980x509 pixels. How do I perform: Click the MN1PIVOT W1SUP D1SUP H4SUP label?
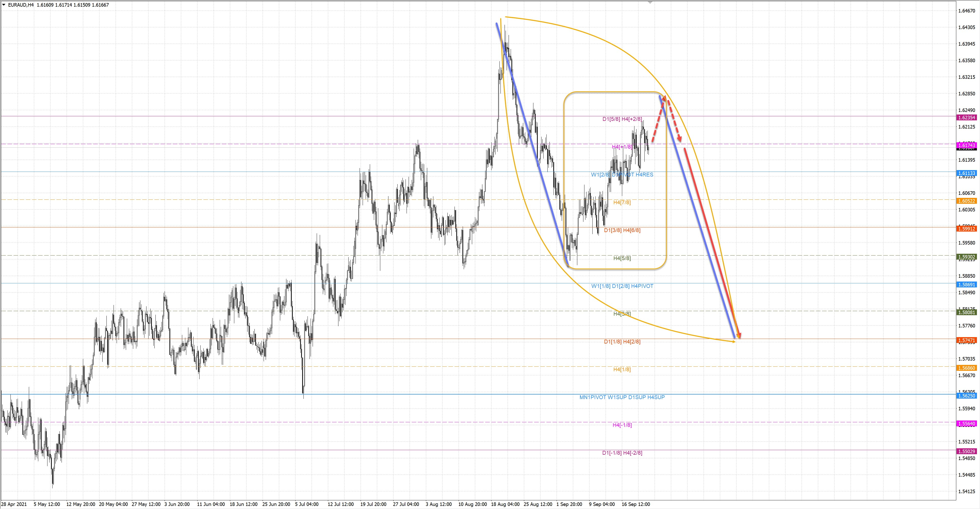click(x=622, y=397)
